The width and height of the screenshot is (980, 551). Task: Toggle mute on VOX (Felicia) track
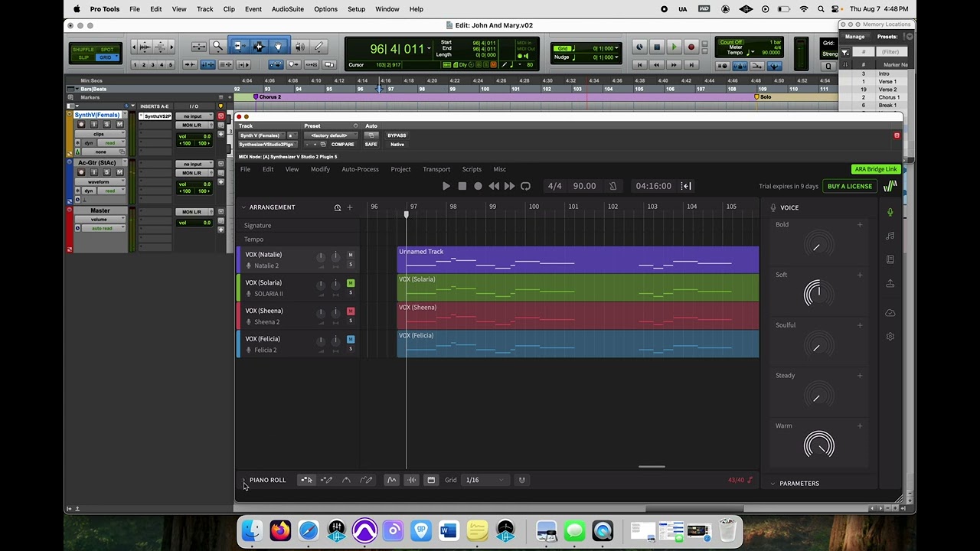[x=351, y=339]
